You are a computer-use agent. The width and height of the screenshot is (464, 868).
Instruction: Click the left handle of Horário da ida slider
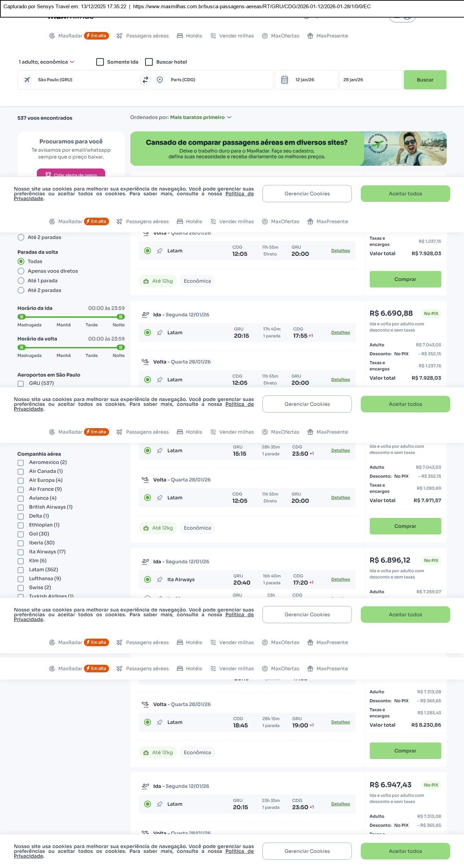(21, 317)
